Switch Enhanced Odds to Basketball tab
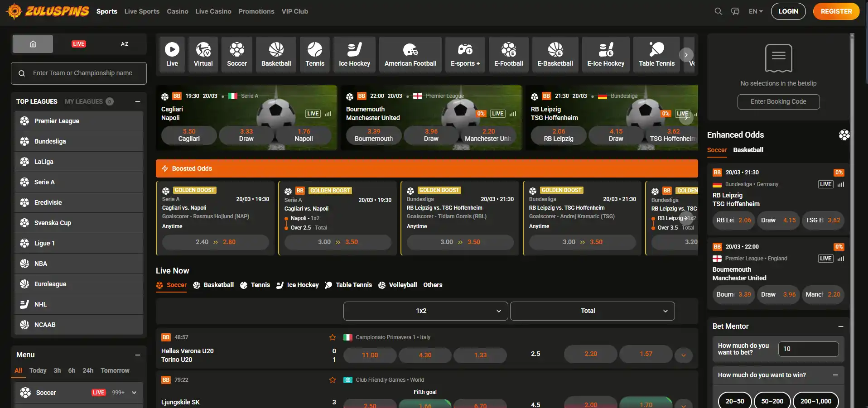Screen dimensions: 868x408 (x=748, y=150)
